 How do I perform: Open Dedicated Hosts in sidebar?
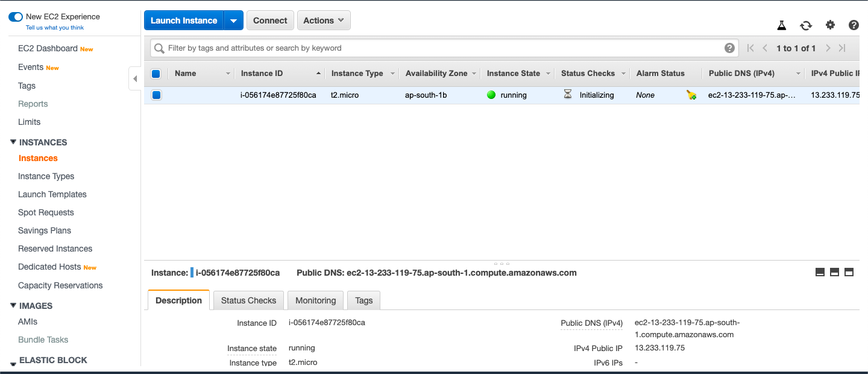click(49, 267)
